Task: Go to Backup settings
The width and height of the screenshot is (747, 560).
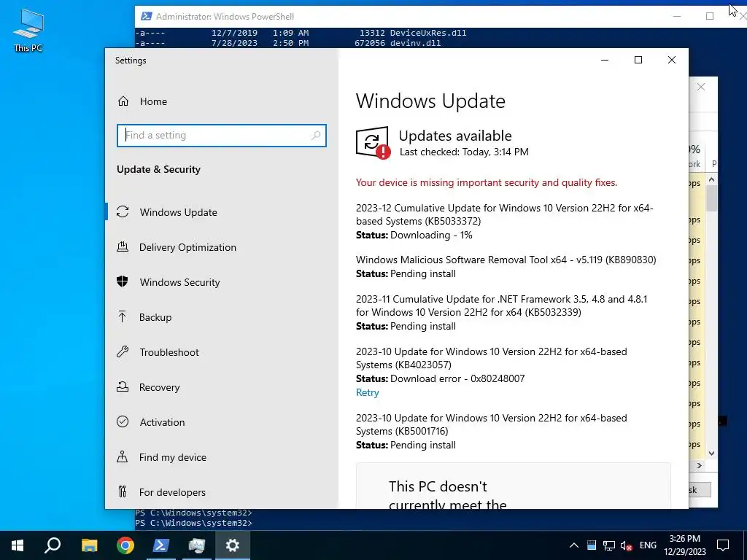Action: click(x=155, y=317)
